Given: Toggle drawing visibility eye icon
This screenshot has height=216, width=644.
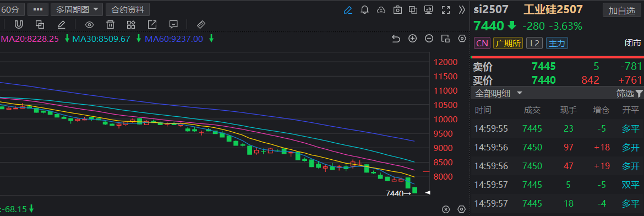Looking at the screenshot, I should tap(89, 24).
